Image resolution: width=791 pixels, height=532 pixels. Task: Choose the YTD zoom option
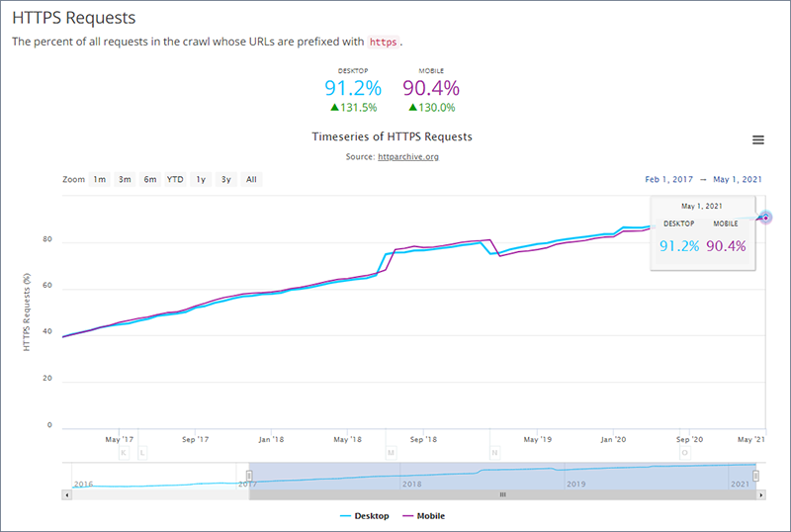175,179
